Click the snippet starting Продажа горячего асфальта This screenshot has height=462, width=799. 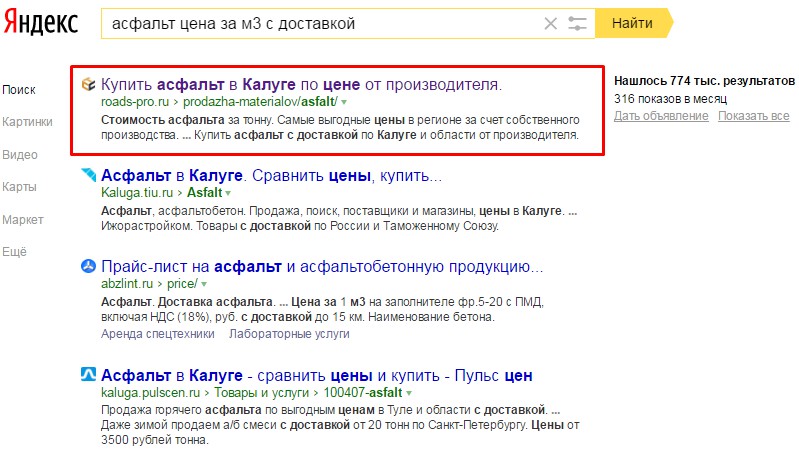pyautogui.click(x=340, y=425)
